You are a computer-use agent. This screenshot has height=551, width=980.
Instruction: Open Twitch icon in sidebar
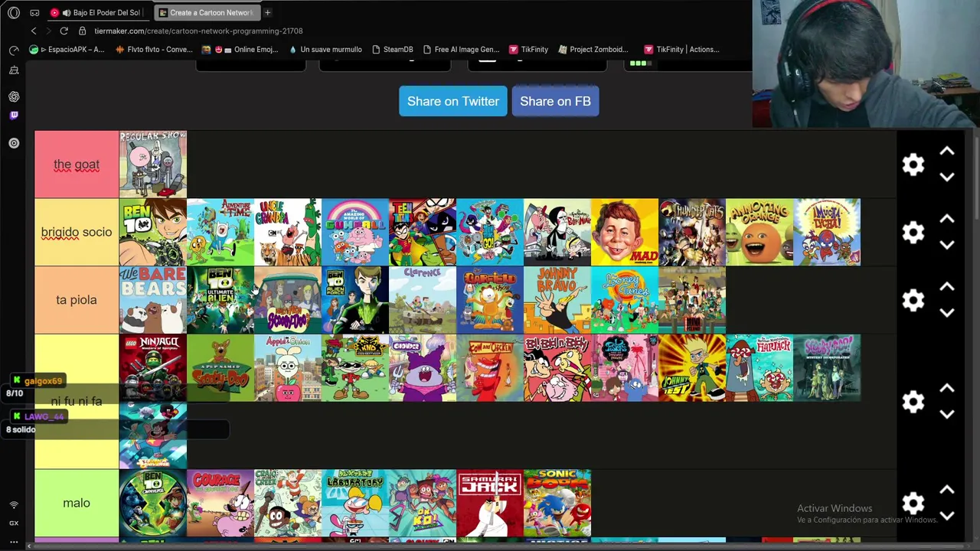[14, 116]
